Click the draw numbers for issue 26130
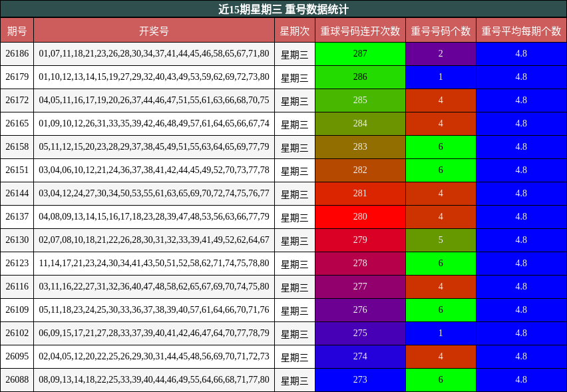This screenshot has width=567, height=392. [154, 240]
